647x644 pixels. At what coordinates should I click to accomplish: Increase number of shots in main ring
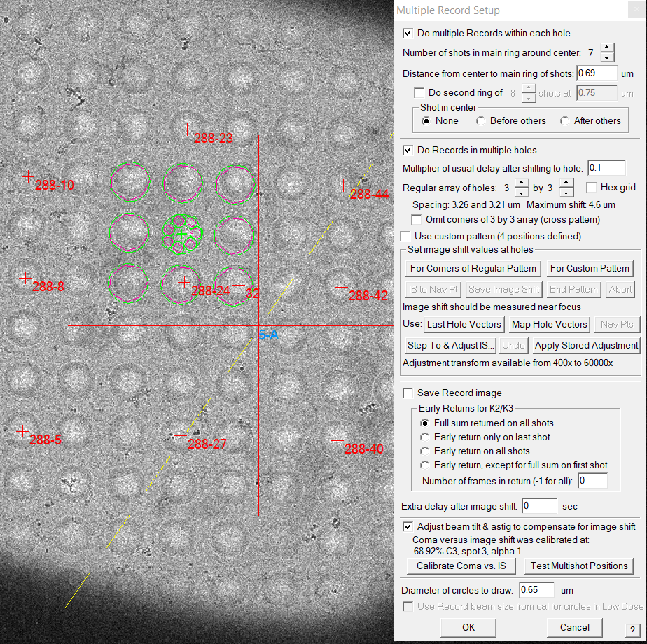click(x=606, y=48)
